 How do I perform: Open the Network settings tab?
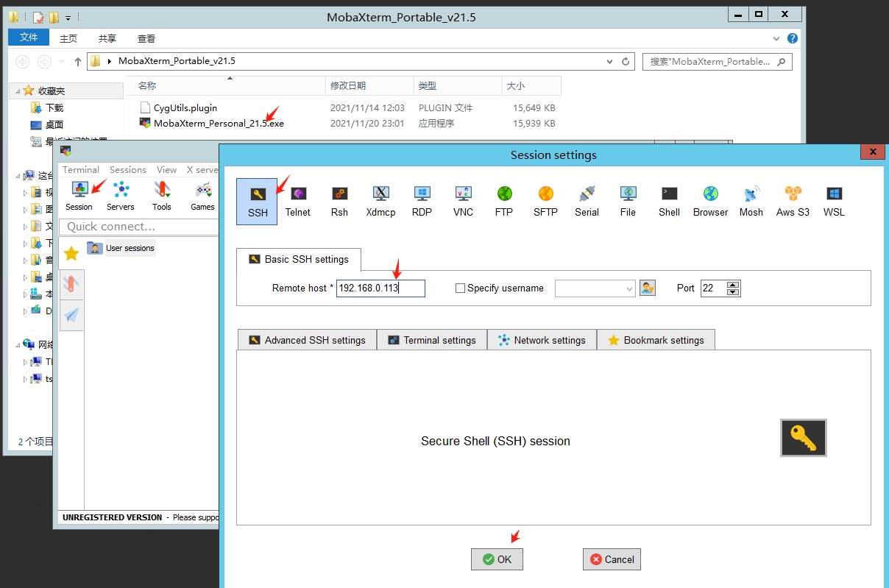pyautogui.click(x=542, y=340)
